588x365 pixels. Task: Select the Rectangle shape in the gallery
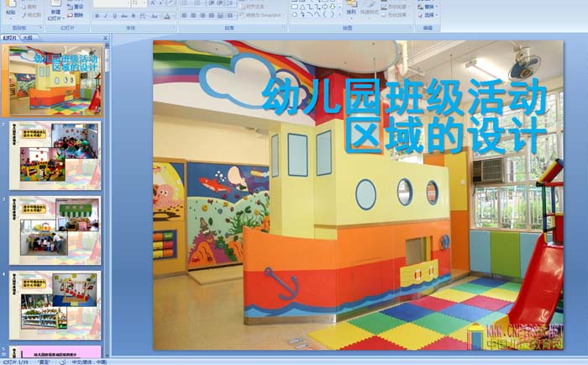(295, 7)
